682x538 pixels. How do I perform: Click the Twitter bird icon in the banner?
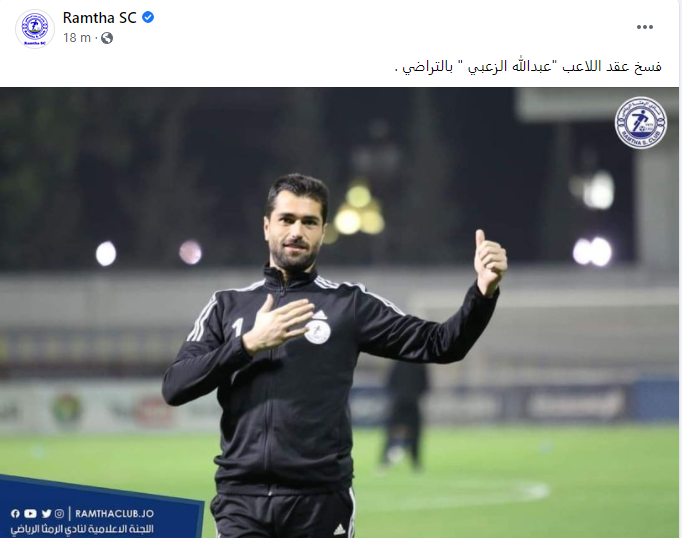coord(47,514)
